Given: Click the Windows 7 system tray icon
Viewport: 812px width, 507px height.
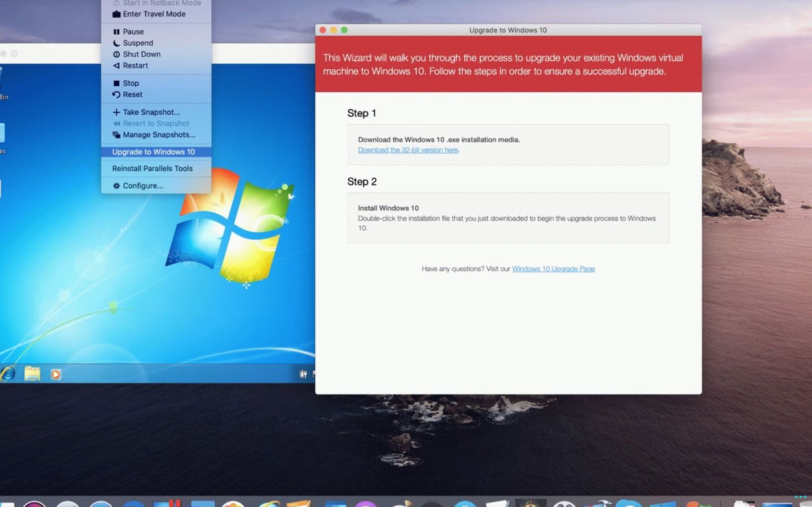Looking at the screenshot, I should point(303,374).
